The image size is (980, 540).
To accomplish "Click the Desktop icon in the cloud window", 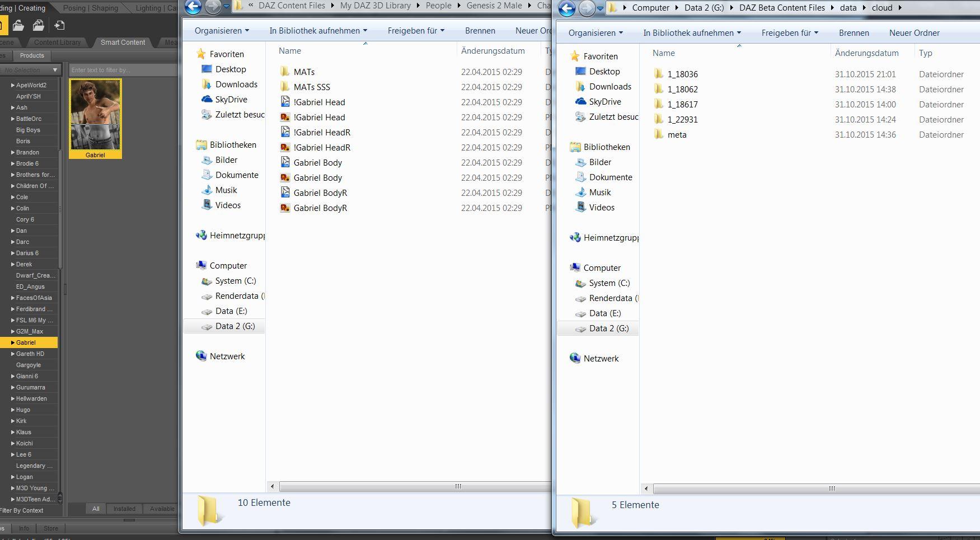I will coord(580,71).
